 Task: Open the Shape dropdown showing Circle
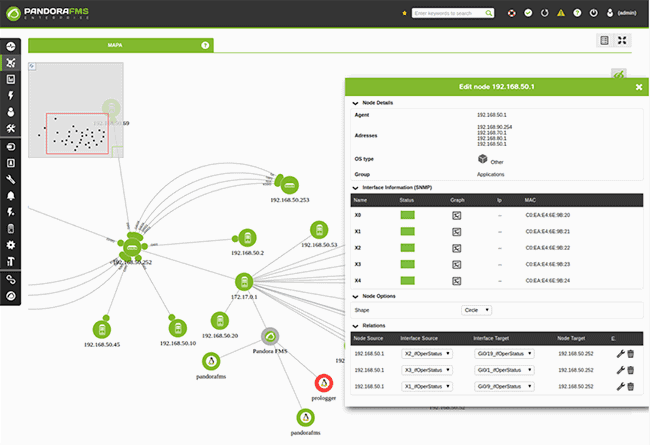tap(477, 310)
